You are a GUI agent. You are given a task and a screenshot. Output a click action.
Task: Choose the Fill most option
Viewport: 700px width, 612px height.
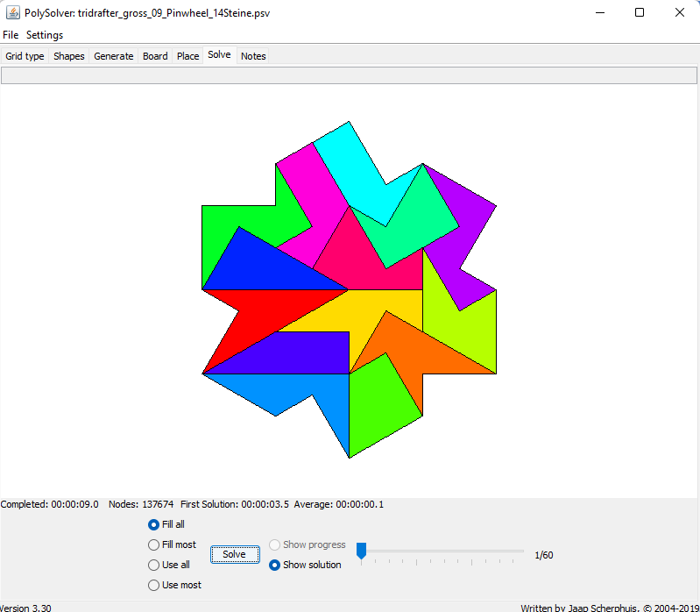pyautogui.click(x=172, y=544)
